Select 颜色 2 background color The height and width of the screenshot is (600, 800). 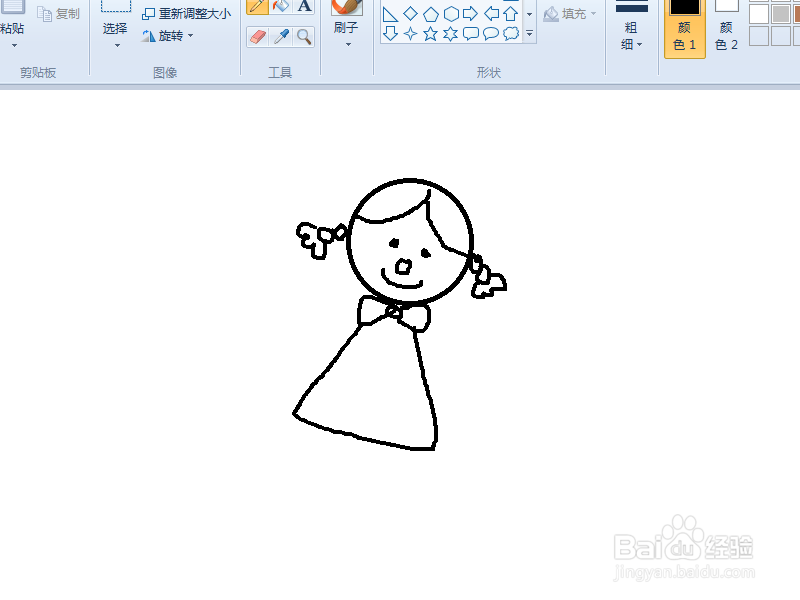(x=727, y=28)
